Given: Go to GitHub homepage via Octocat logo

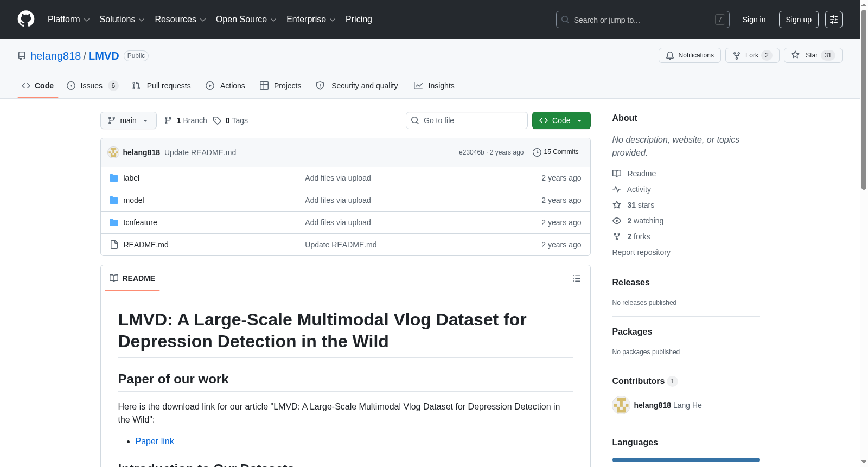Looking at the screenshot, I should tap(26, 19).
